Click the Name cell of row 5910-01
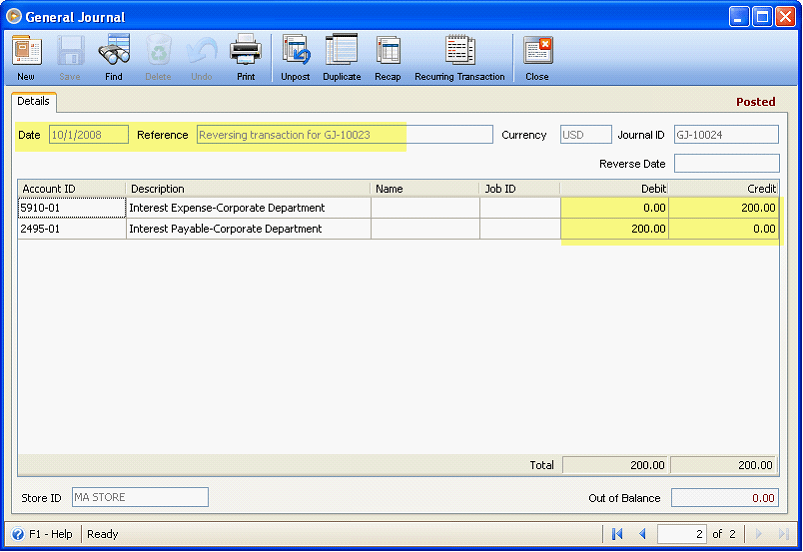The image size is (803, 552). pyautogui.click(x=425, y=208)
